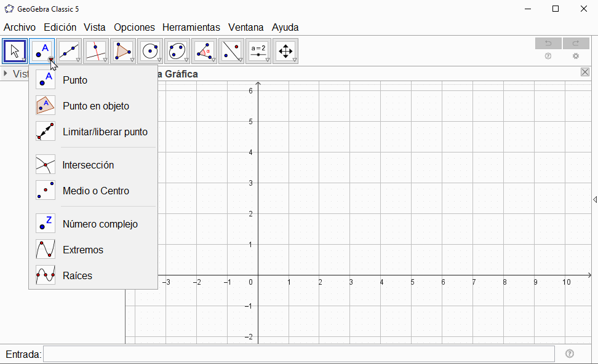
Task: Pick Intersección from the point tools
Action: click(x=88, y=165)
